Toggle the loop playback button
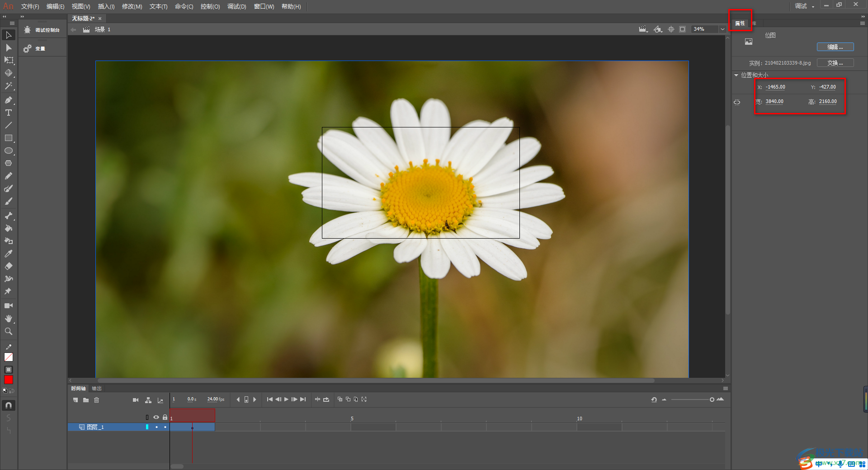 pyautogui.click(x=326, y=399)
